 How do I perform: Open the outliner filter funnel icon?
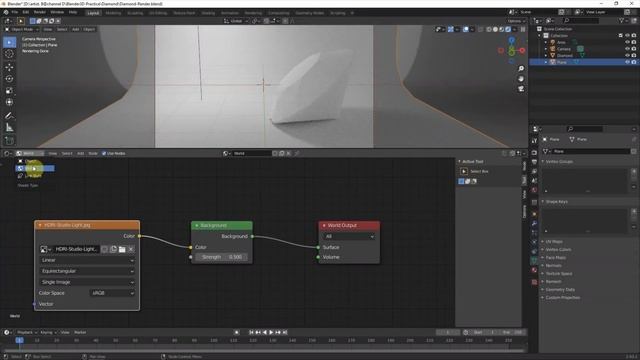pyautogui.click(x=622, y=20)
